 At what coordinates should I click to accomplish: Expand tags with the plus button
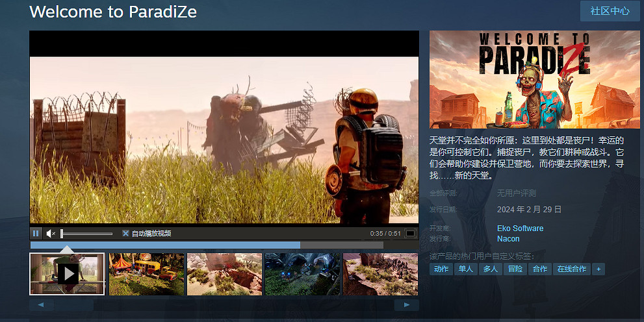click(x=599, y=269)
